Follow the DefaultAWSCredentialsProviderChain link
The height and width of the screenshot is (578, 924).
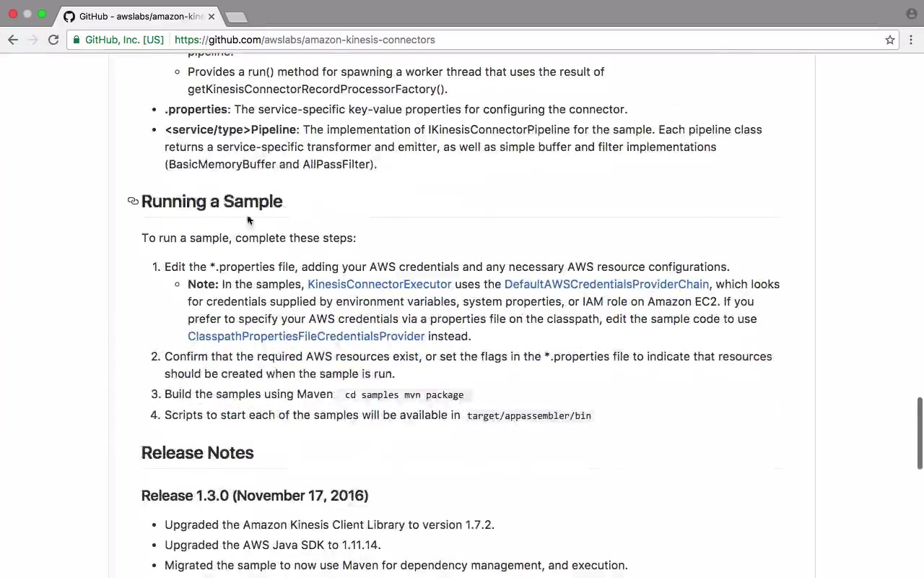pos(606,284)
